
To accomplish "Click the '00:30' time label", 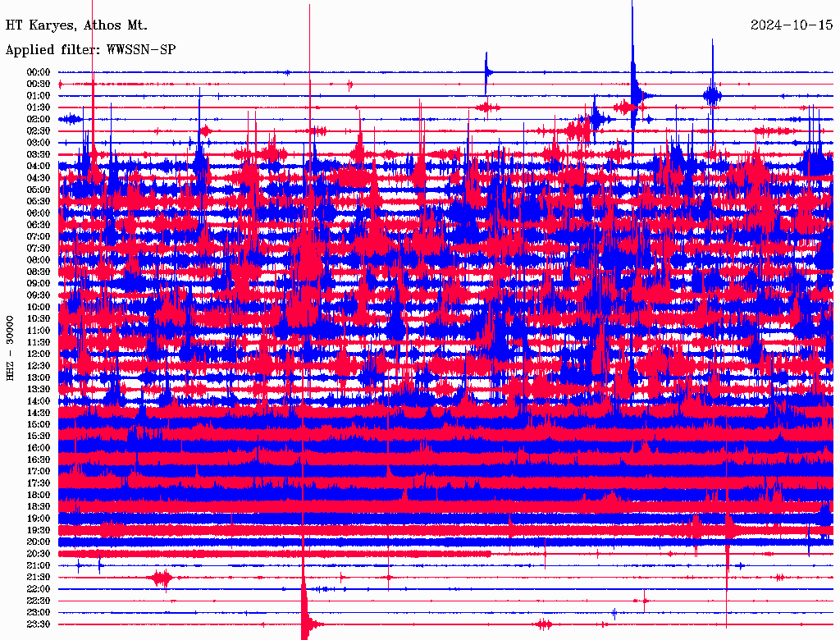I will (39, 85).
